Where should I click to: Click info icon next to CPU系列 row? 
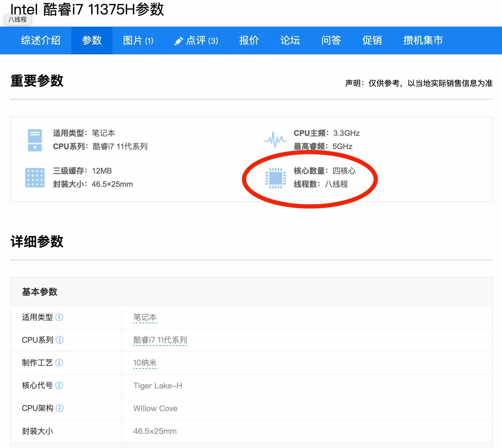point(60,340)
